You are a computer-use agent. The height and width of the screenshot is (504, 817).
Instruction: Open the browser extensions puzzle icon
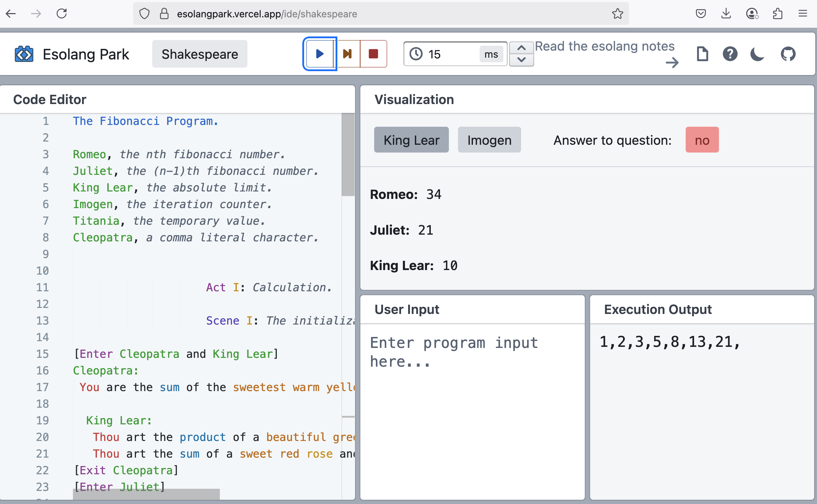pyautogui.click(x=777, y=14)
